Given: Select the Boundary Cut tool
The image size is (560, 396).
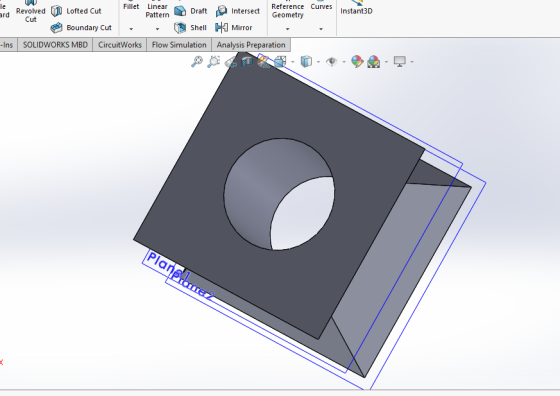Looking at the screenshot, I should 81,27.
